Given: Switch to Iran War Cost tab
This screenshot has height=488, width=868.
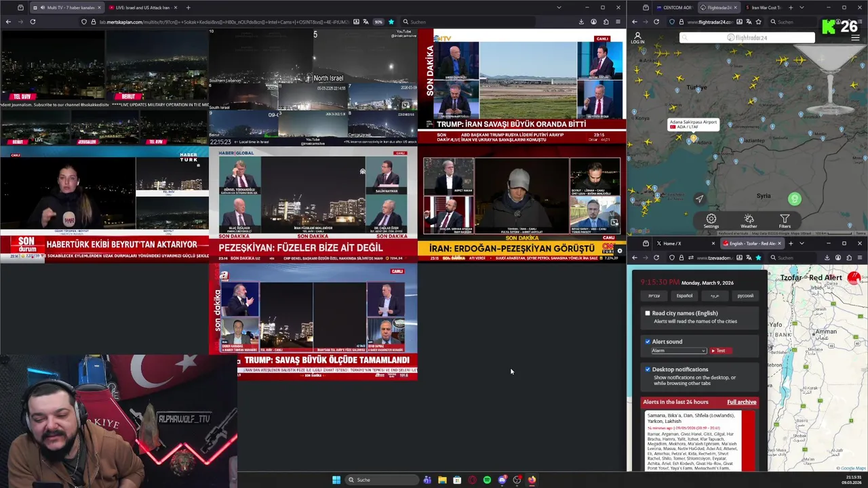Looking at the screenshot, I should click(x=766, y=7).
